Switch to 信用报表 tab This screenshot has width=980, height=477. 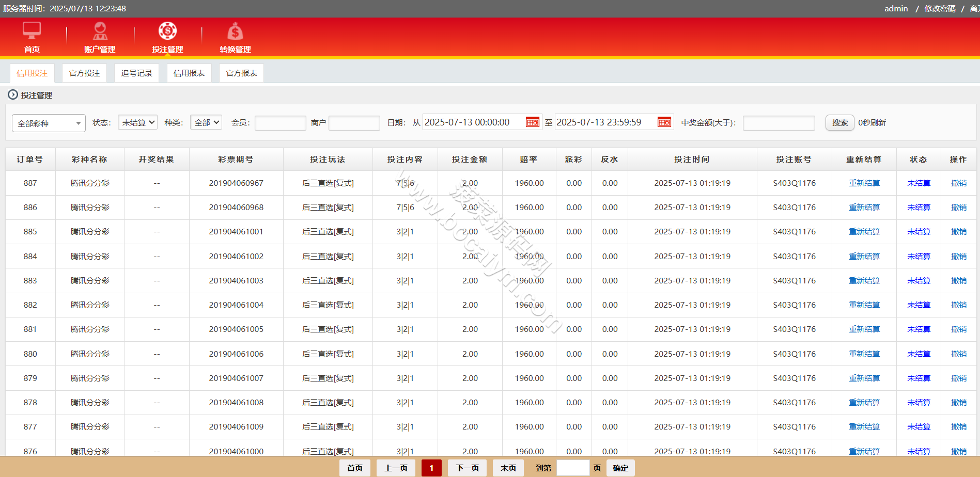click(189, 73)
